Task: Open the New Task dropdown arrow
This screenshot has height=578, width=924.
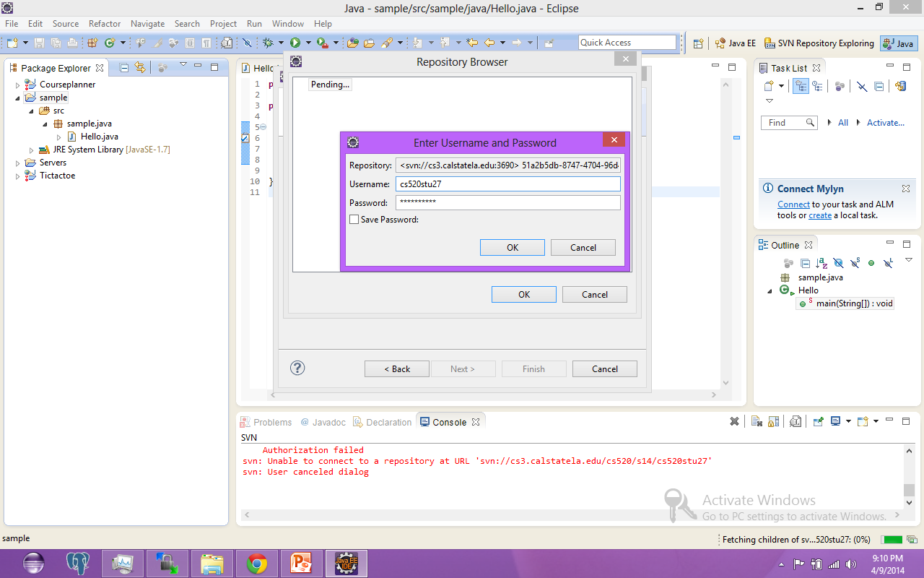Action: click(x=782, y=87)
